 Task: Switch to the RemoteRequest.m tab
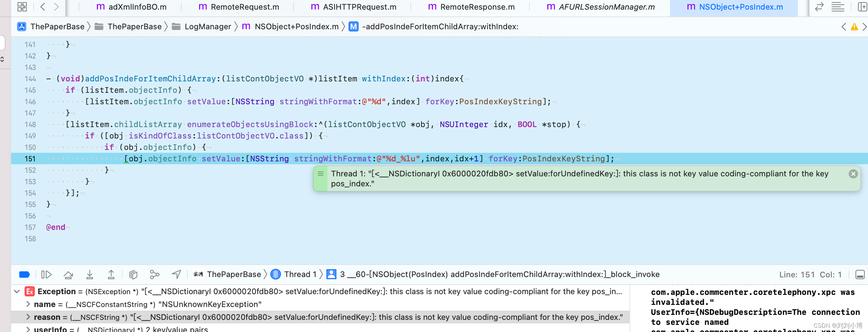239,7
